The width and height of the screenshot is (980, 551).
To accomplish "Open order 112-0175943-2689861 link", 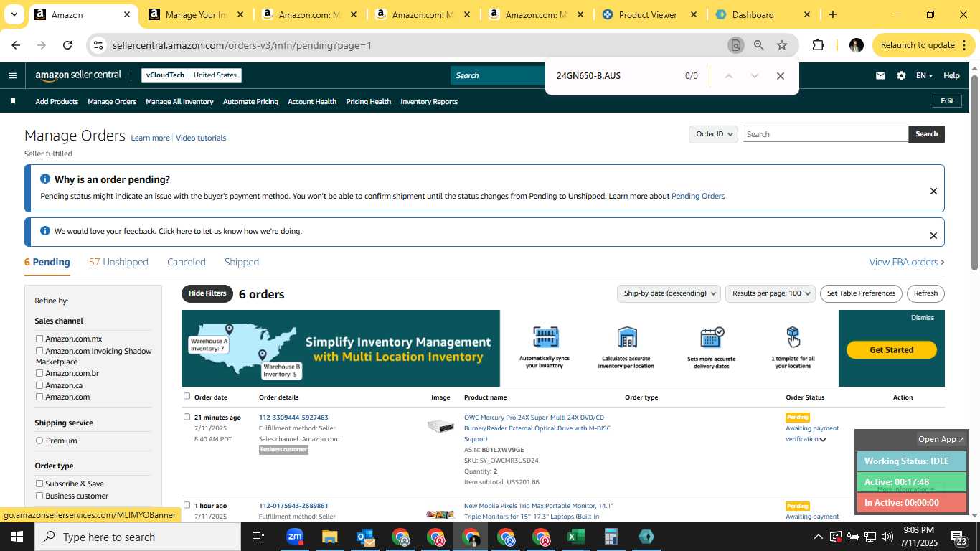I will point(293,506).
